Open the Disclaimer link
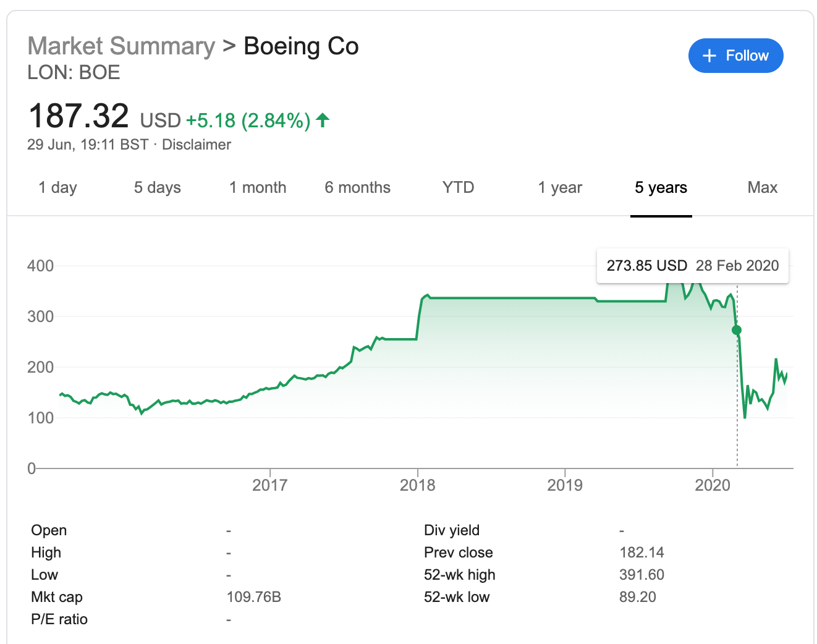The image size is (817, 644). (197, 145)
